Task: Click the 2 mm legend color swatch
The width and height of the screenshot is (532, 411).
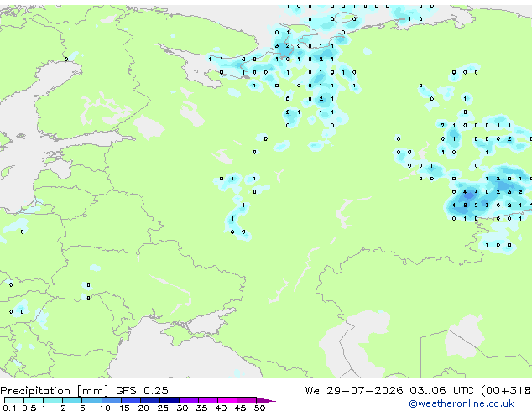Action: 72,400
